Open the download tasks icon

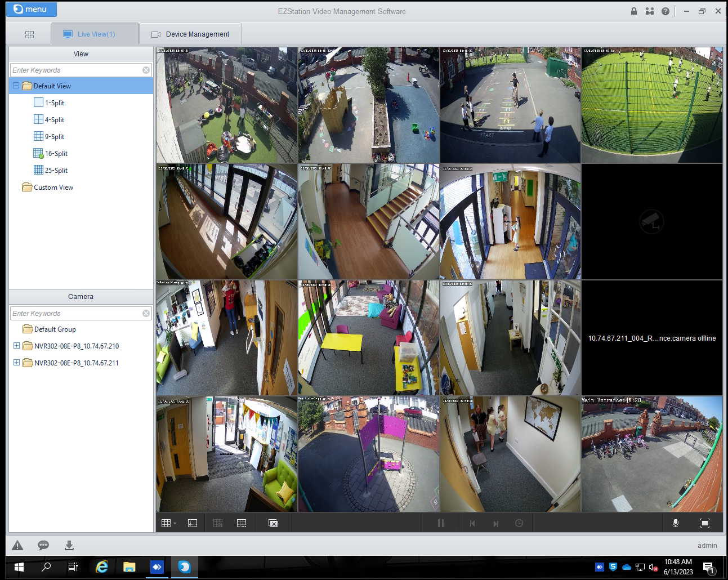coord(69,545)
